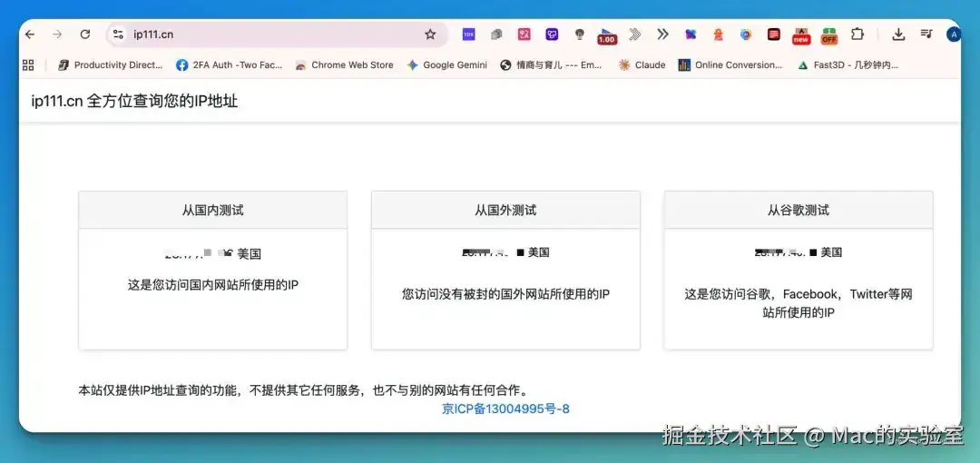Click the 从国外测试 card heading
This screenshot has width=980, height=463.
(505, 211)
